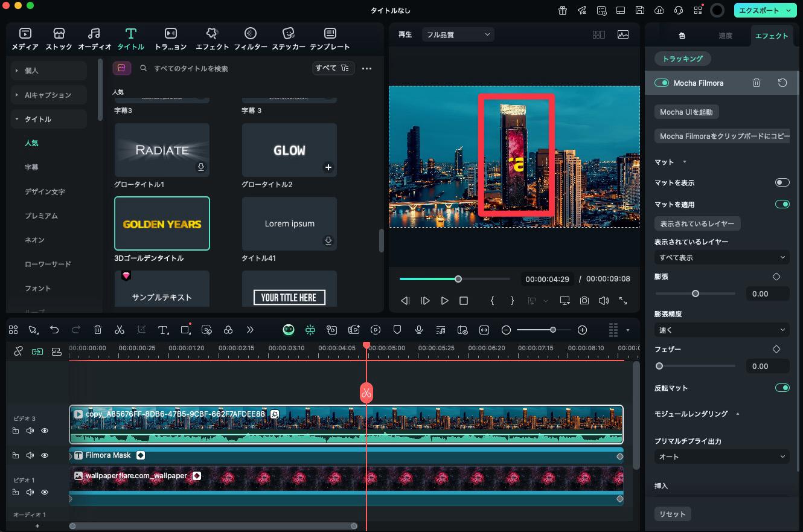Delete selected clip with timeline trash icon
This screenshot has width=803, height=532.
[x=98, y=330]
